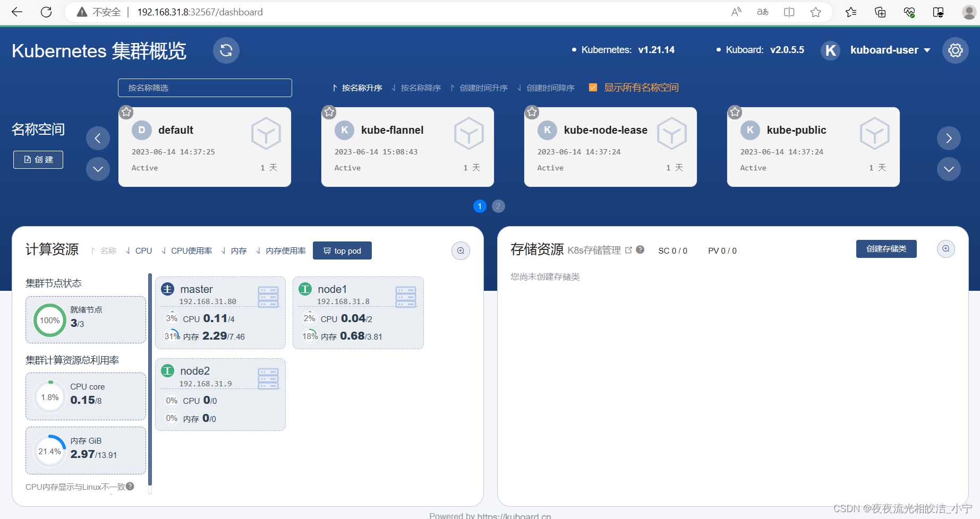Sort compute nodes by CPU使用率
Viewport: 980px width, 519px height.
tap(186, 250)
